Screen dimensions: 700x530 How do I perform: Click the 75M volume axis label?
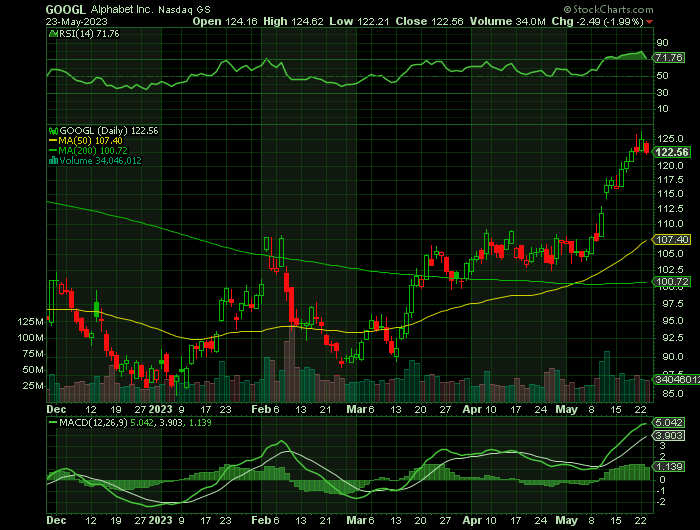[x=33, y=354]
